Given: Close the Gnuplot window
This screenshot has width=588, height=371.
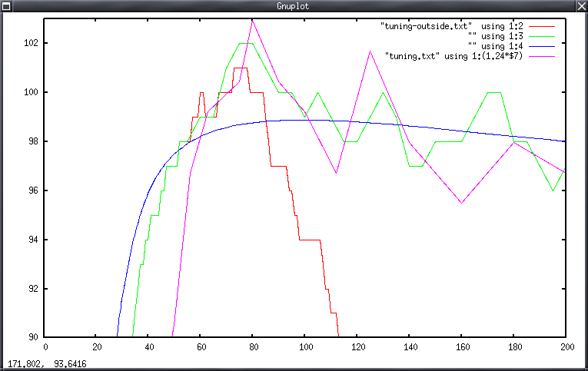Looking at the screenshot, I should click(582, 5).
